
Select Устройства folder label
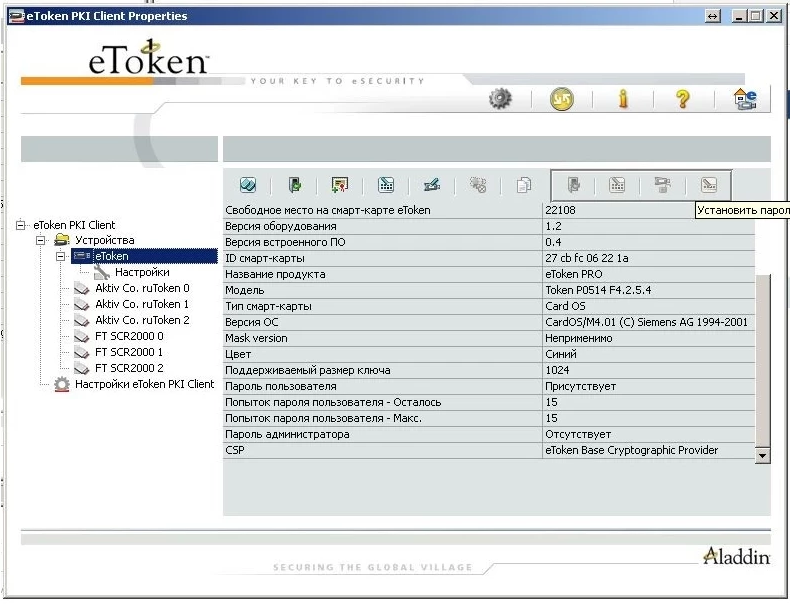105,240
